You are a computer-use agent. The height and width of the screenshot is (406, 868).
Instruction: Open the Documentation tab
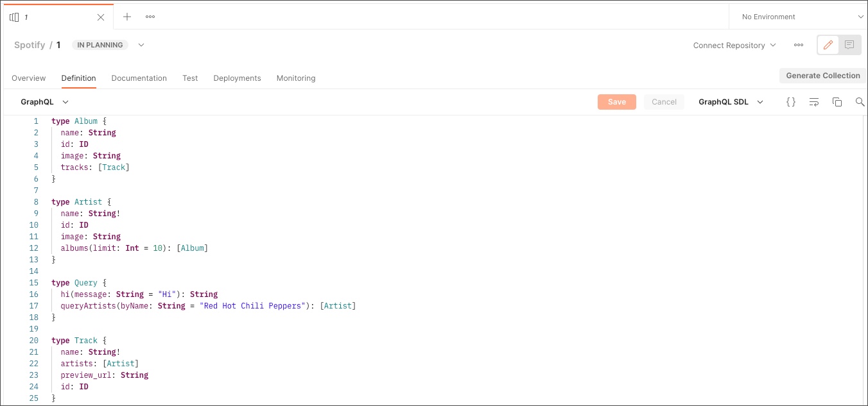139,78
